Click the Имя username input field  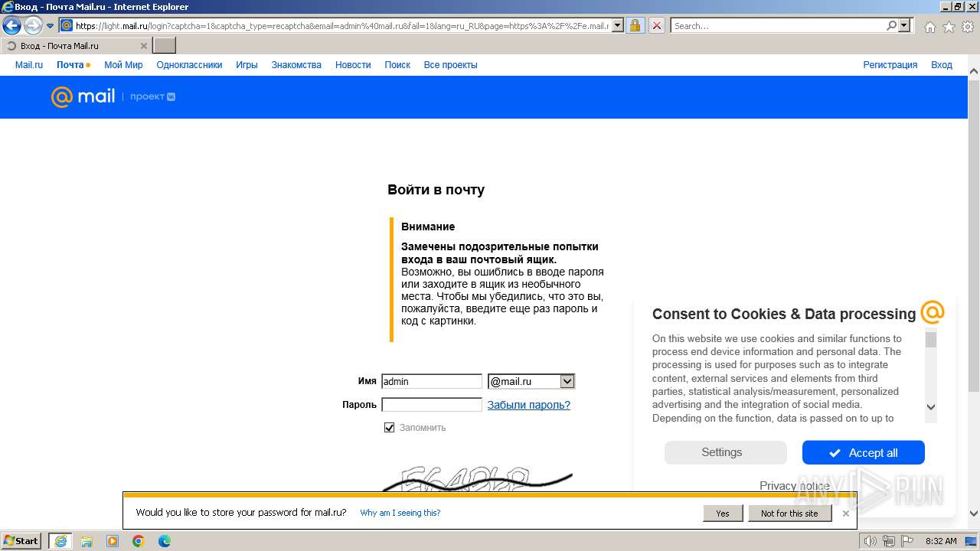432,381
